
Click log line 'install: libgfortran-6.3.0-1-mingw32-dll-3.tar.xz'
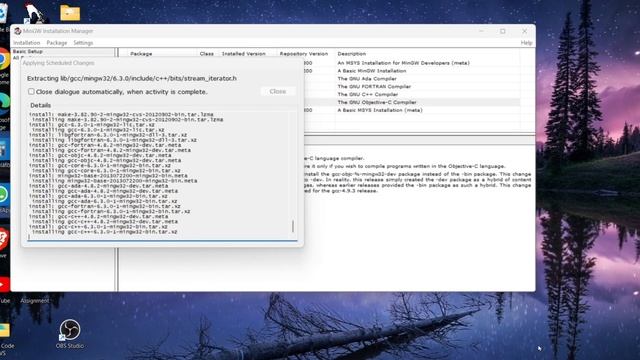tap(108, 135)
